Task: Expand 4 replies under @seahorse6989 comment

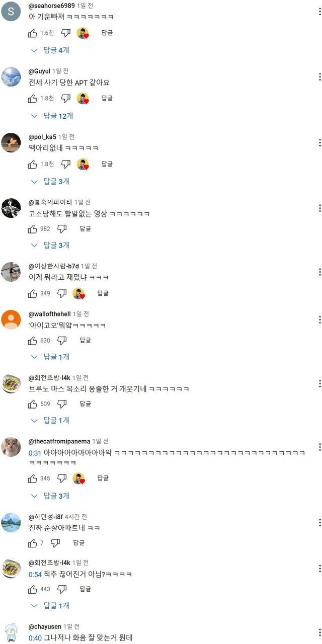Action: coord(50,50)
